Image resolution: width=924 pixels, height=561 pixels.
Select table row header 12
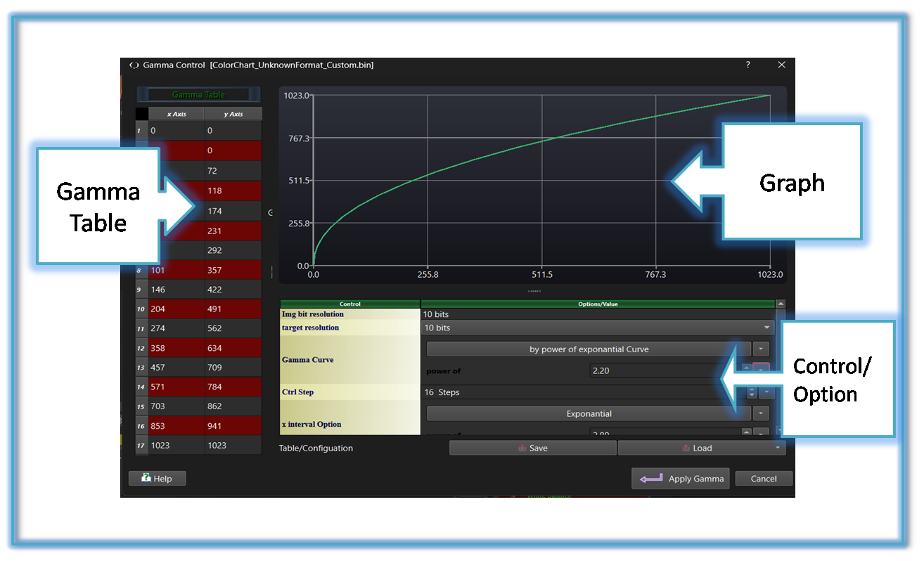(x=141, y=348)
